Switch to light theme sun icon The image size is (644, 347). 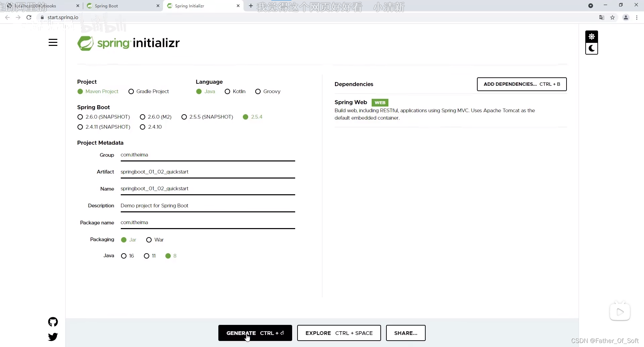pyautogui.click(x=592, y=37)
